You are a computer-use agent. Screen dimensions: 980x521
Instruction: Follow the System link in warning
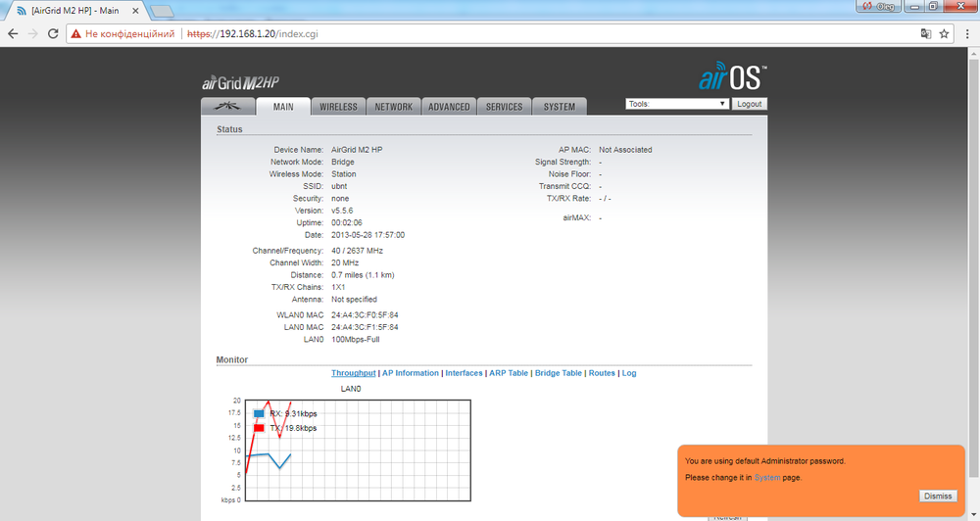(766, 477)
